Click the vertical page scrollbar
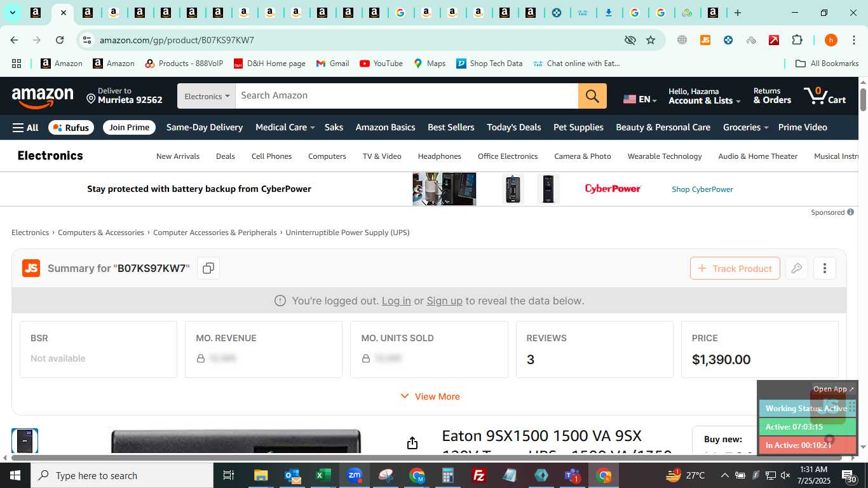Image resolution: width=868 pixels, height=488 pixels. pyautogui.click(x=863, y=99)
